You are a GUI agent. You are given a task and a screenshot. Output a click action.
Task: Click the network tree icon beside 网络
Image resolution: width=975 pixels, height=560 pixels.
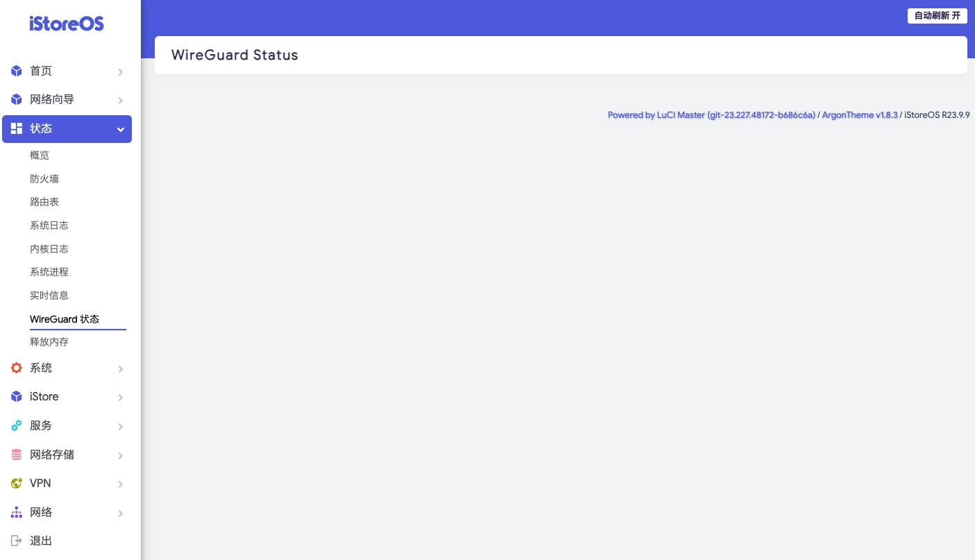pyautogui.click(x=17, y=512)
